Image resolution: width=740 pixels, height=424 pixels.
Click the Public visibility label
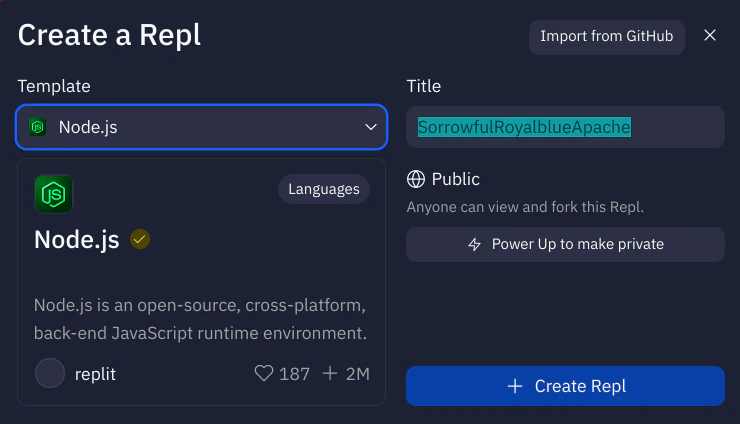[x=456, y=180]
